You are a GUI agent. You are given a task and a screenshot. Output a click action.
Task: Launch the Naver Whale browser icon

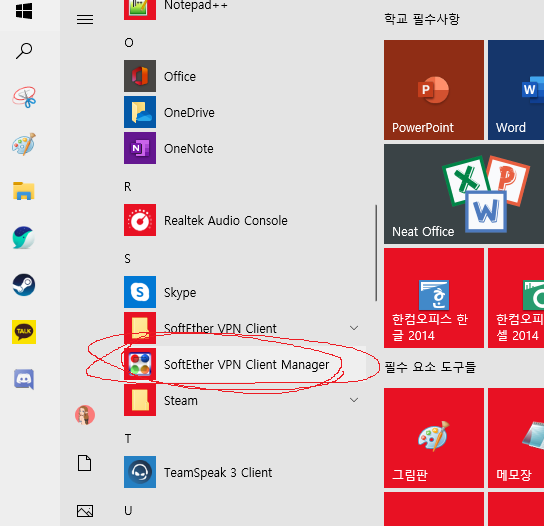click(x=24, y=238)
